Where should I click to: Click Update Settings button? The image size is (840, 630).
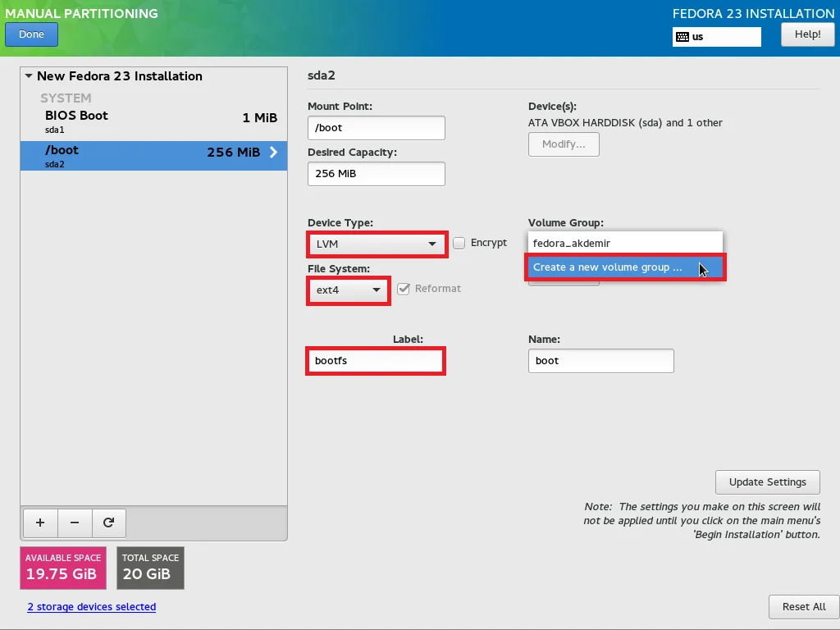tap(767, 482)
